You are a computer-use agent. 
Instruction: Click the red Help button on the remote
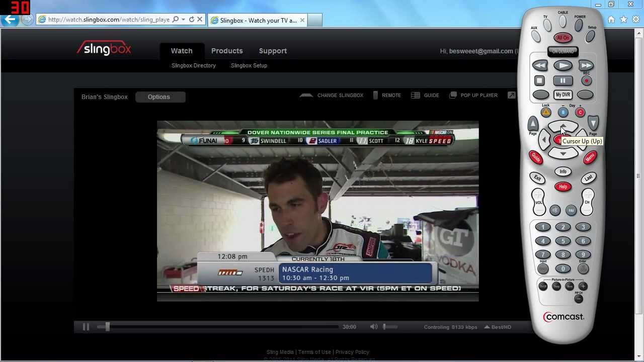(x=563, y=187)
